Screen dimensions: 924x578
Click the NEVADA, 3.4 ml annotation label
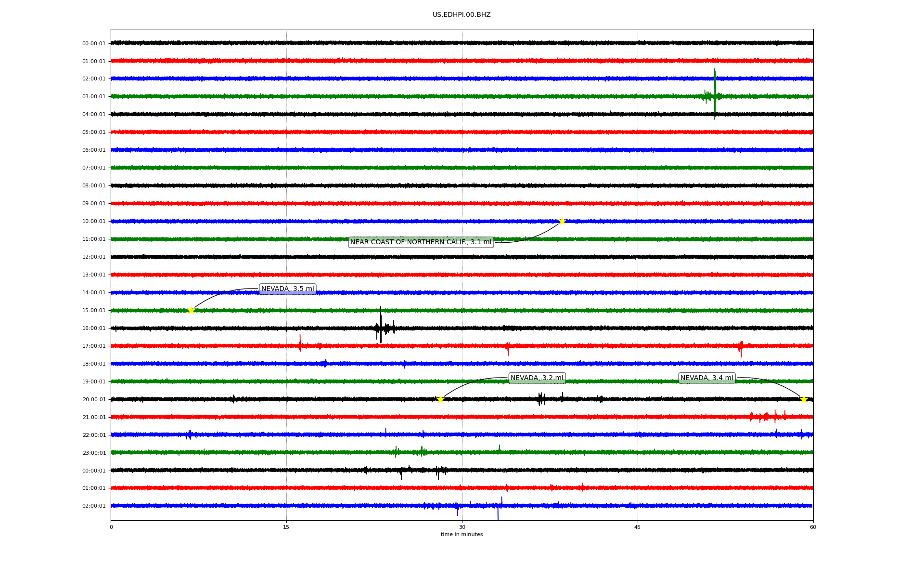pyautogui.click(x=706, y=378)
